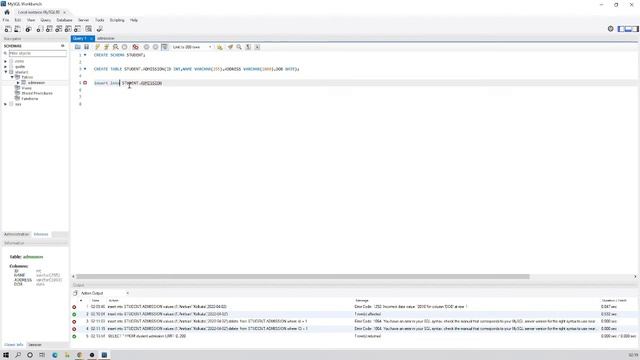Fold the CREATE SCHEMA statement on line 1
Image resolution: width=640 pixels, height=360 pixels.
pos(85,55)
